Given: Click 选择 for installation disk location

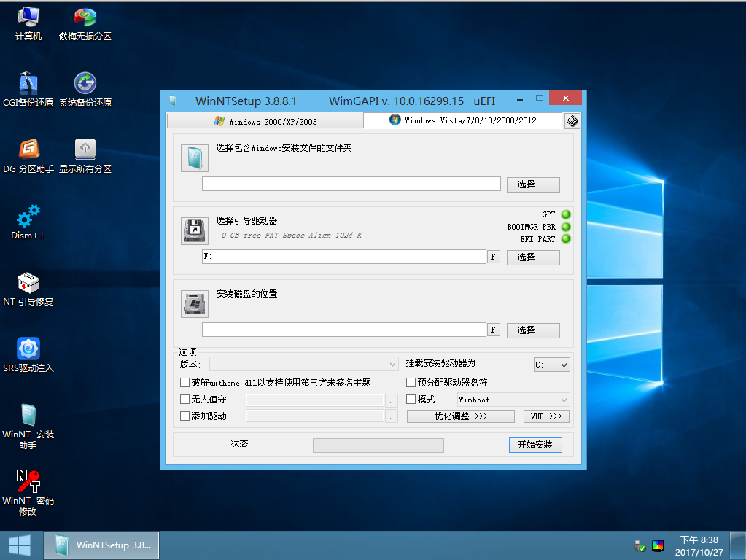Looking at the screenshot, I should coord(533,330).
